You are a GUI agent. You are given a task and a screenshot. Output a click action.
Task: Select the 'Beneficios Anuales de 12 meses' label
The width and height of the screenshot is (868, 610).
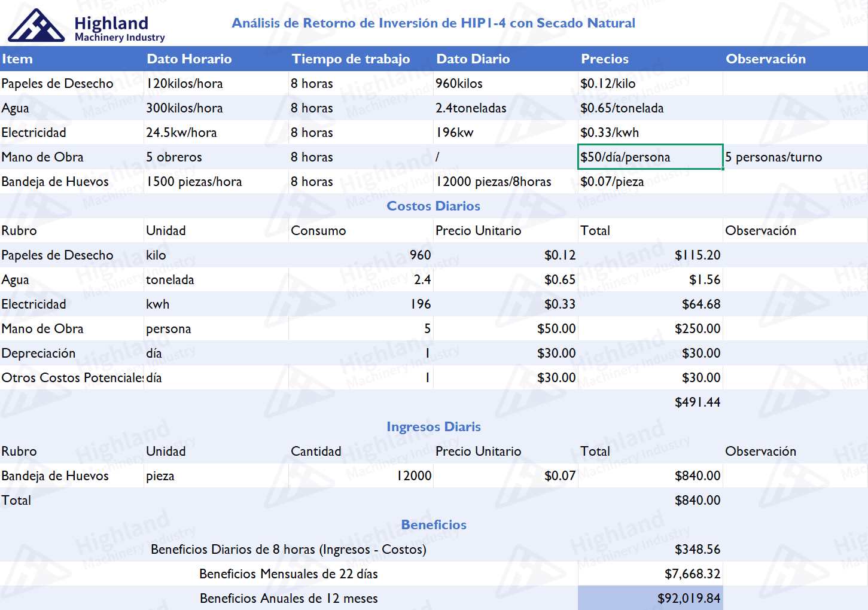(x=288, y=599)
